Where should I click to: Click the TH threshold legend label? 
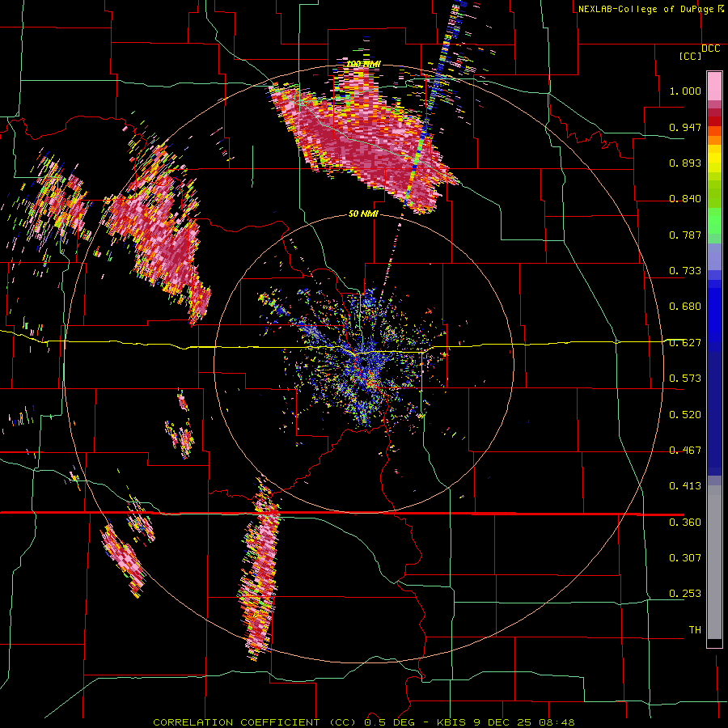click(x=695, y=630)
